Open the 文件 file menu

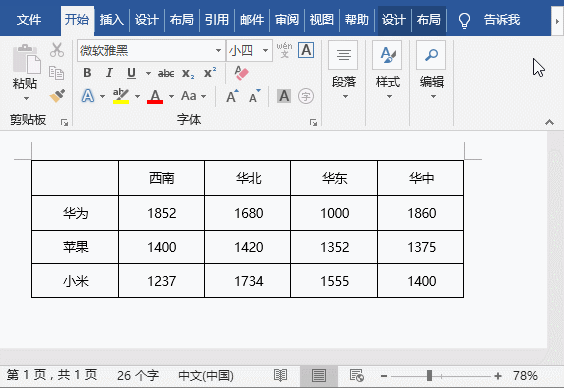29,19
